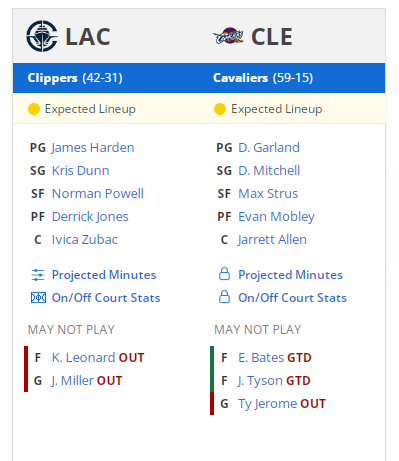Open Kris Dunn's player link
This screenshot has width=399, height=461.
[81, 171]
